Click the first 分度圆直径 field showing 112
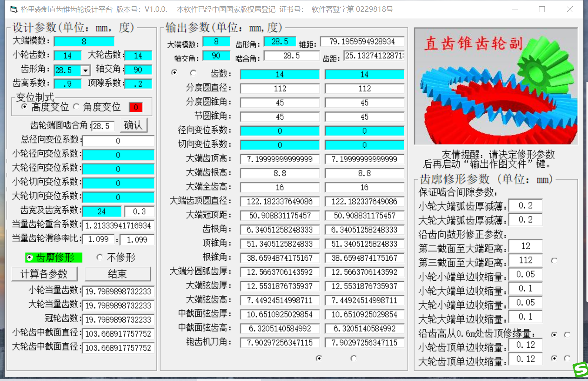588x381 pixels. (280, 89)
